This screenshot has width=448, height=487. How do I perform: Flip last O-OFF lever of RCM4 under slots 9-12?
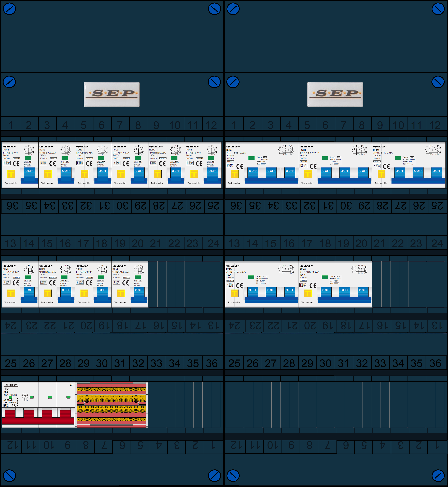tap(437, 173)
